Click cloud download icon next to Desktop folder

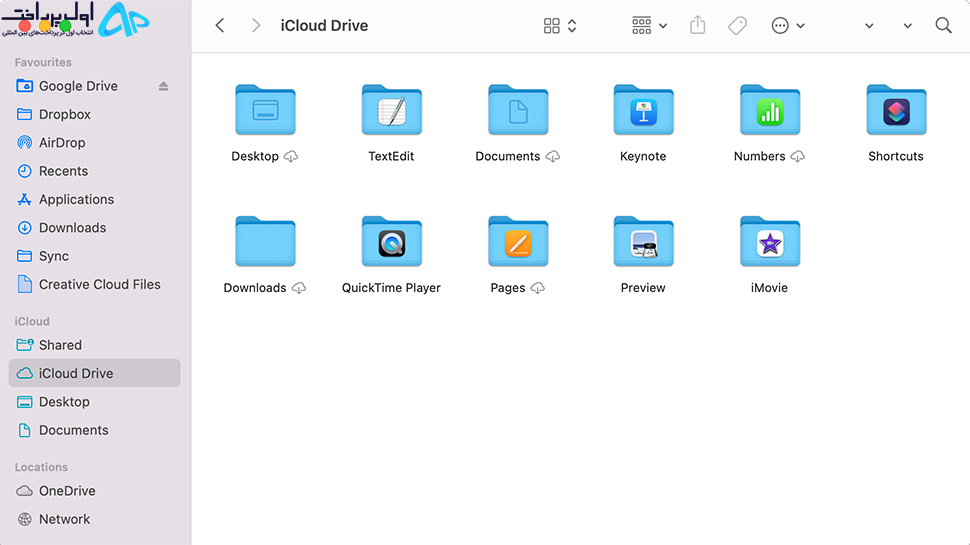click(x=291, y=157)
